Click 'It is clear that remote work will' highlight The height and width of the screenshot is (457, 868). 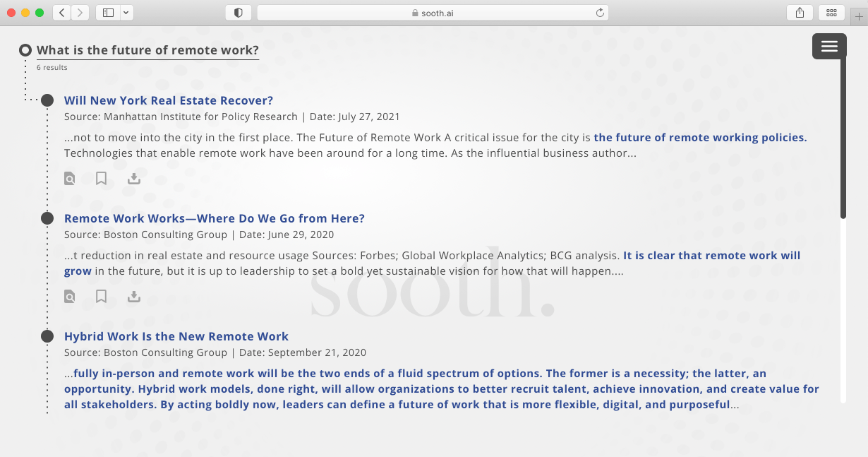[x=712, y=256]
